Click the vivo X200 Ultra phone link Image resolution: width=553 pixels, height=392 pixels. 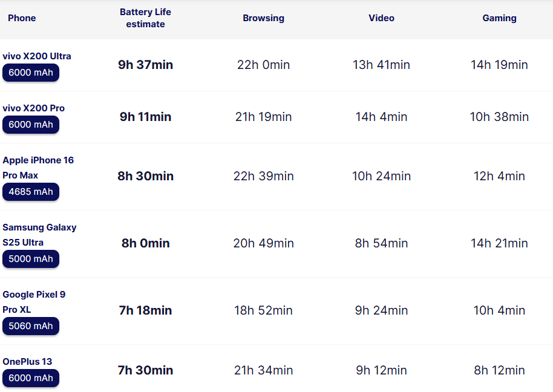click(x=37, y=56)
